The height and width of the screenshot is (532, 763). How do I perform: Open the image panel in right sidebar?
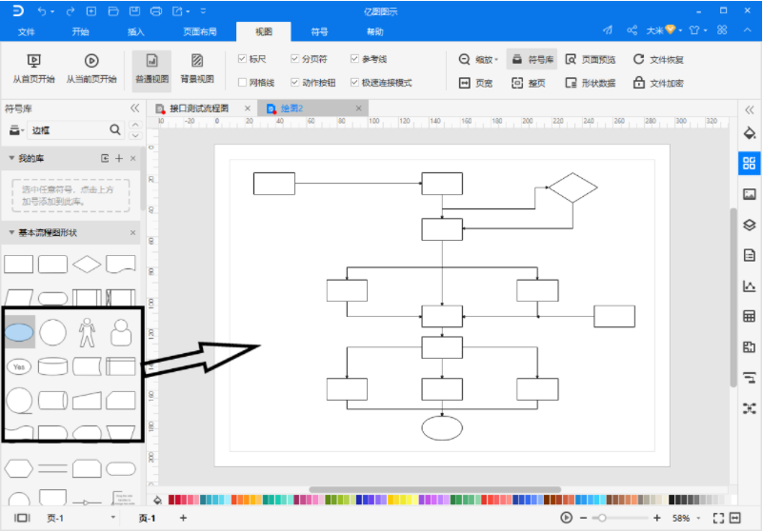[750, 194]
